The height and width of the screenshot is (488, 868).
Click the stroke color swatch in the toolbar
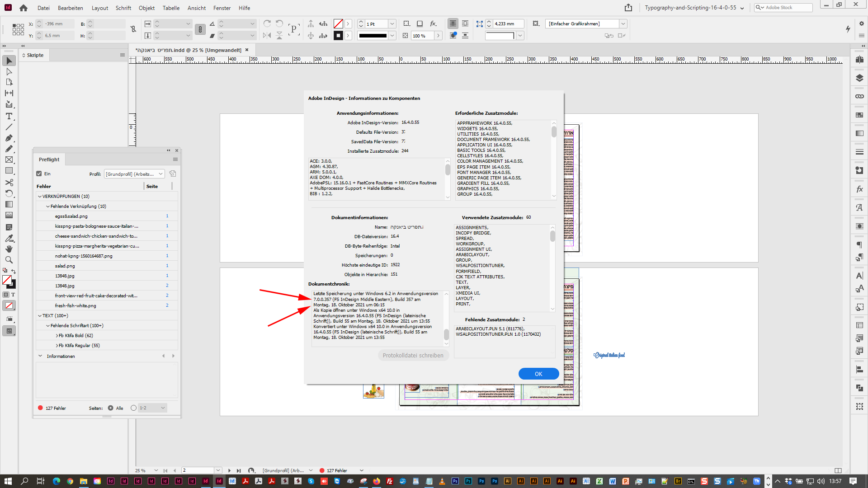[338, 35]
